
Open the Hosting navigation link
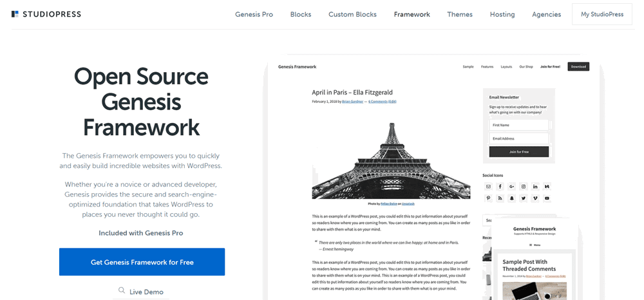(x=502, y=14)
